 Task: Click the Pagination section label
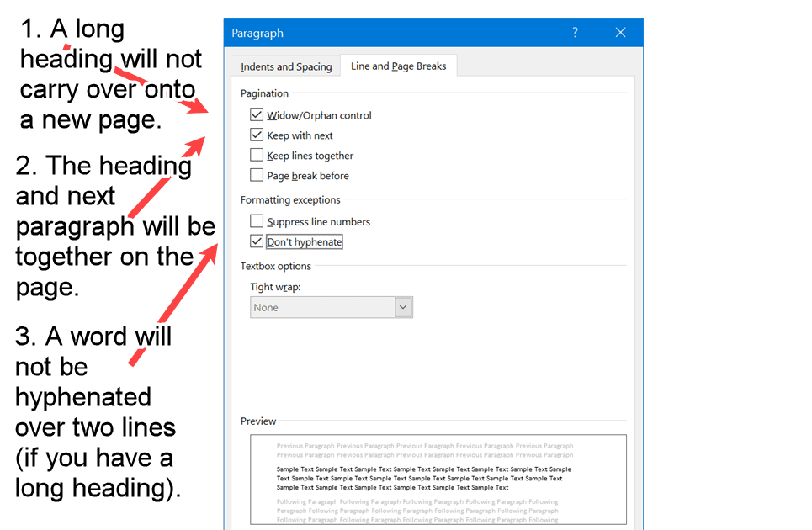(x=264, y=93)
